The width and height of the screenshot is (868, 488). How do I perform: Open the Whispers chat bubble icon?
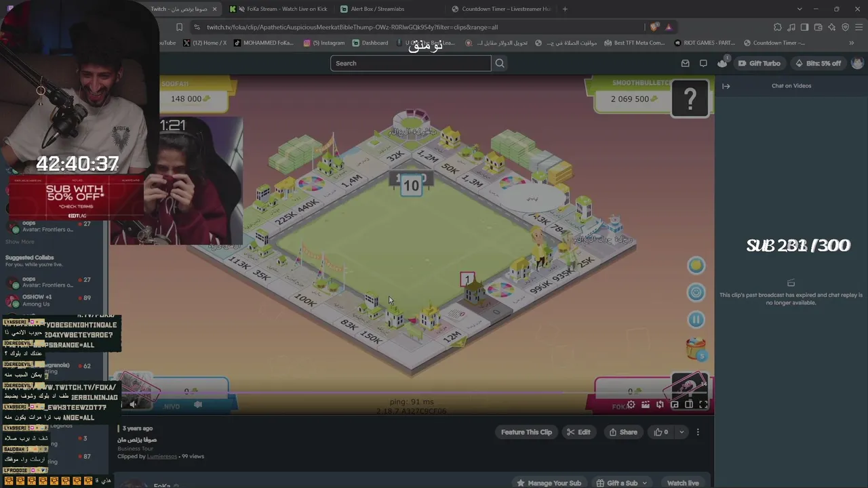click(703, 63)
